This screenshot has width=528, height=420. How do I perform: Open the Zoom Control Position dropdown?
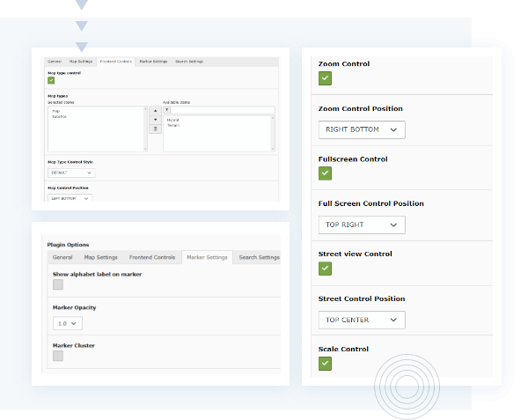[361, 129]
